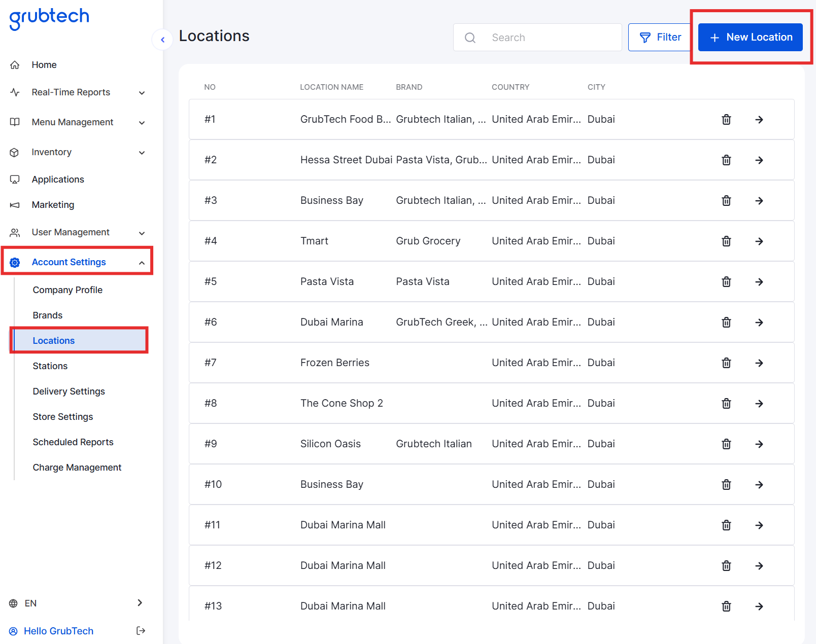Delete the Tmart location with trash icon

(726, 241)
